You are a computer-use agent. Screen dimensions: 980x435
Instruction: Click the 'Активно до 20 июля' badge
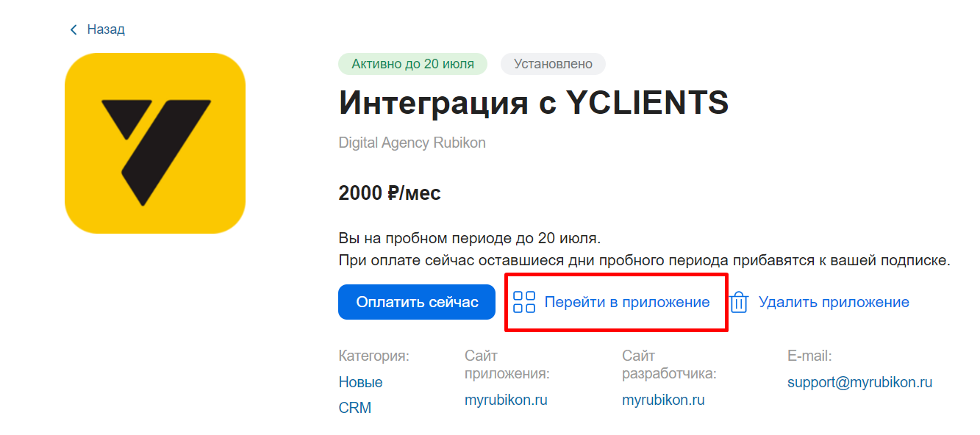412,64
